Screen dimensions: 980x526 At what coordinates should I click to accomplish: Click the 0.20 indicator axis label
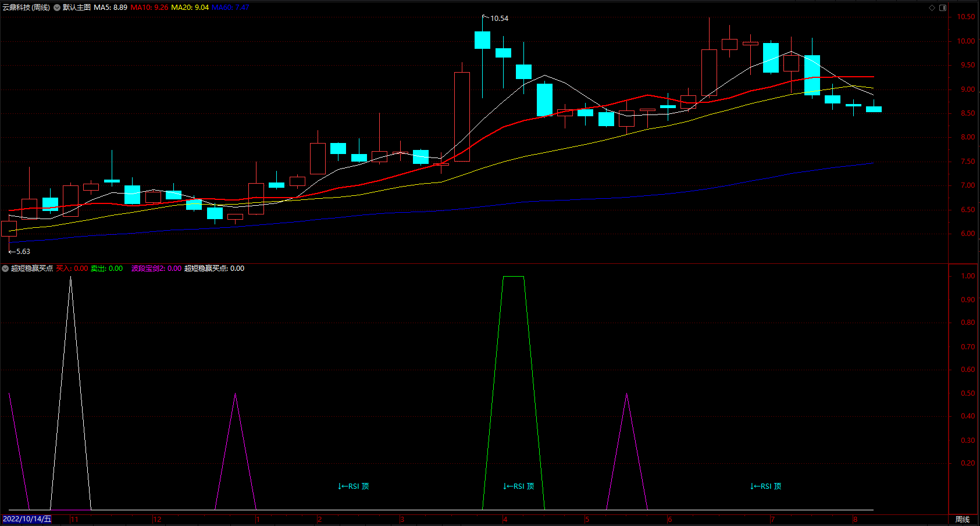coord(968,463)
